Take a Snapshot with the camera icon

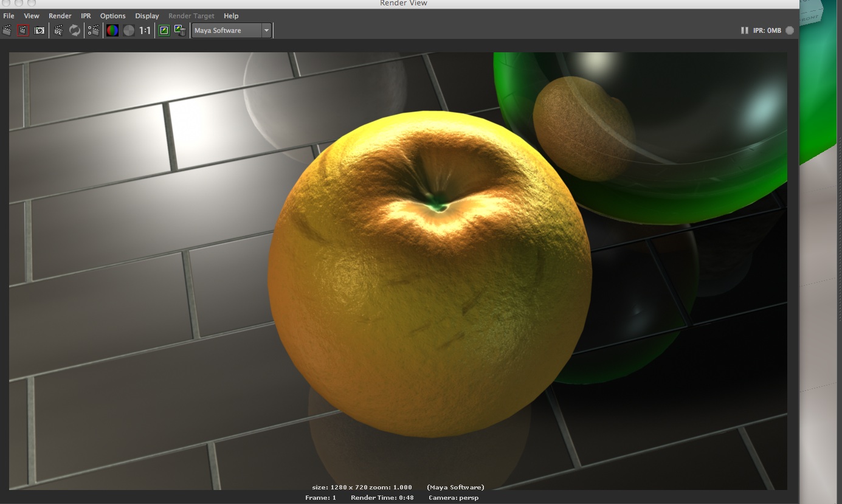click(40, 30)
